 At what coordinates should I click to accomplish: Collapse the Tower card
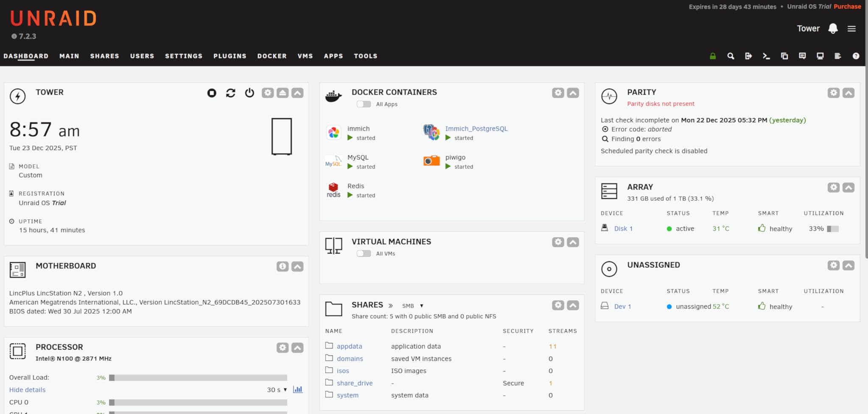(x=297, y=93)
